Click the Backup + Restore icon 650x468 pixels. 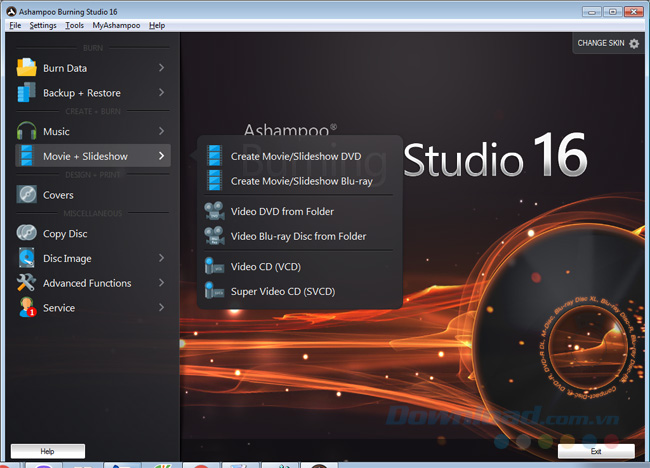26,93
